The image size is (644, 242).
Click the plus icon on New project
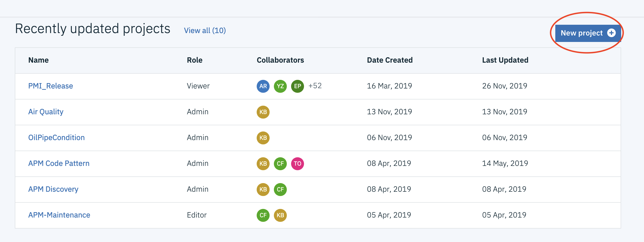click(x=611, y=33)
